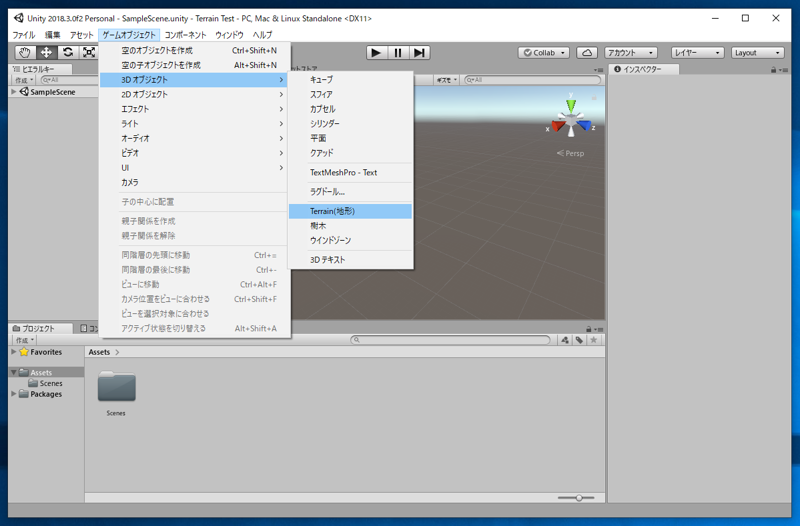Create Terrain(地形) object
This screenshot has height=526, width=800.
[351, 211]
